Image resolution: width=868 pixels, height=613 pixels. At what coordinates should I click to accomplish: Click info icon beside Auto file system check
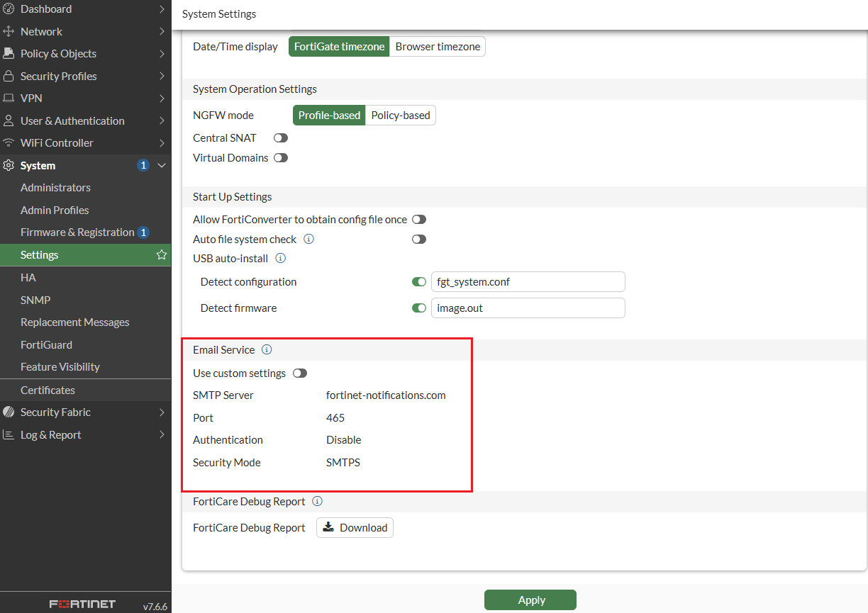(x=308, y=239)
